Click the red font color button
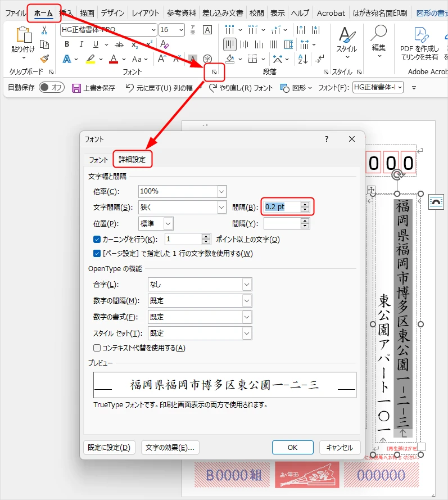The height and width of the screenshot is (500, 448). pos(114,59)
